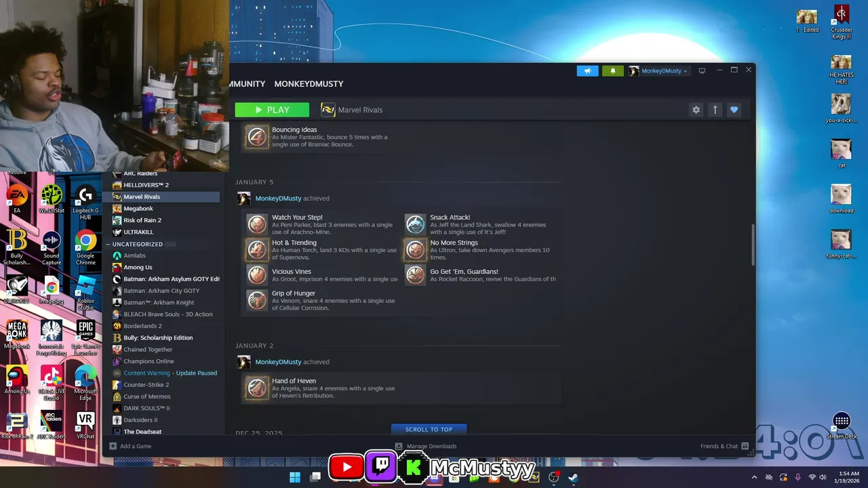Open Go Get 'Em, Guardians! achievement icon
The height and width of the screenshot is (488, 868).
(x=415, y=274)
